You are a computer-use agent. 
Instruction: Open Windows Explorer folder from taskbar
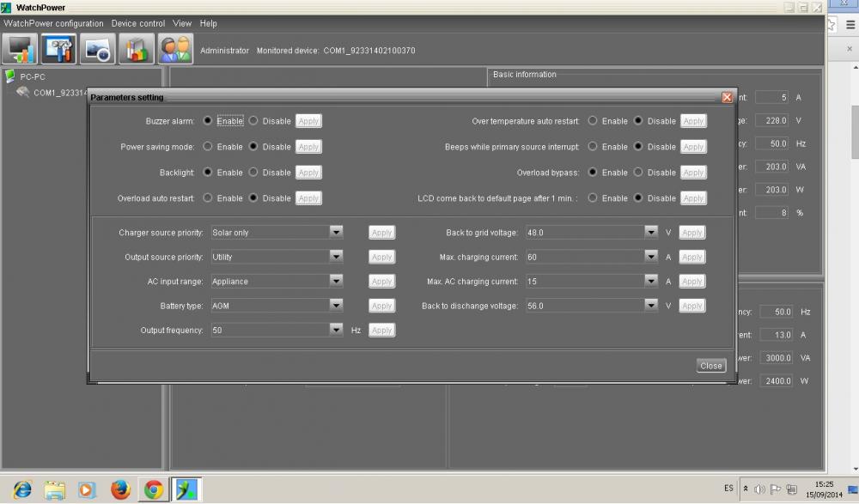pyautogui.click(x=54, y=489)
